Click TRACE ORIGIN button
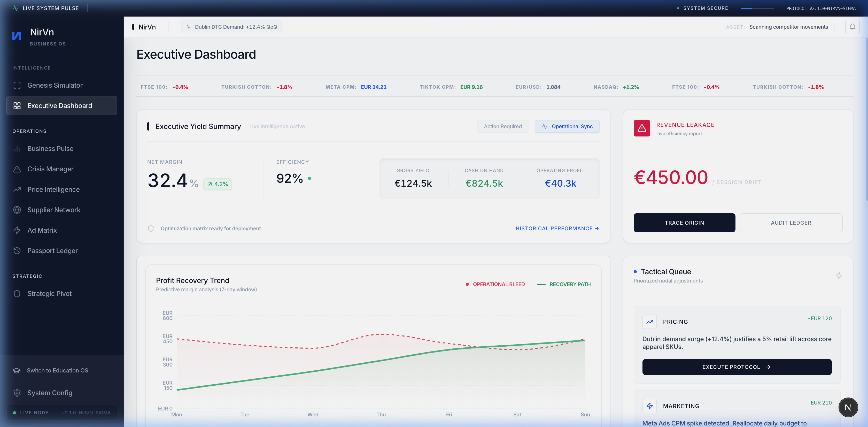 [x=684, y=223]
